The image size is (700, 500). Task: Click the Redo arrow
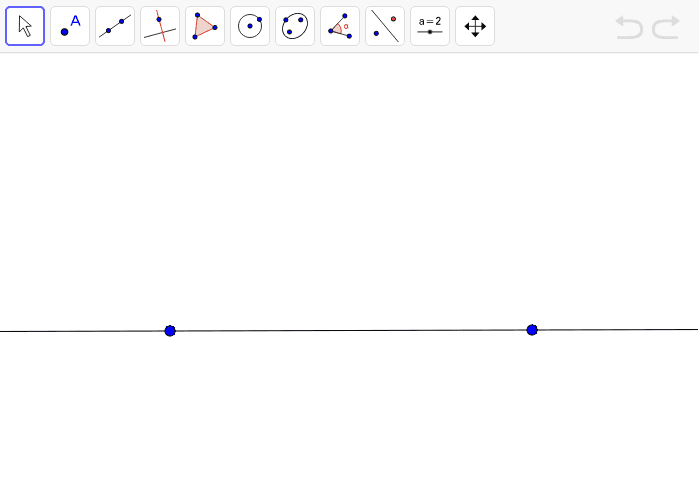tap(666, 27)
